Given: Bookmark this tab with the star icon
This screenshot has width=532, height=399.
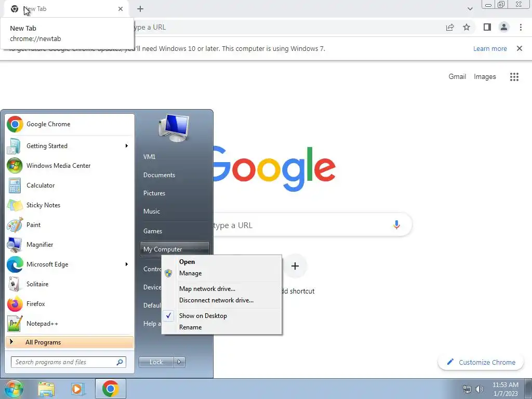Looking at the screenshot, I should point(467,27).
